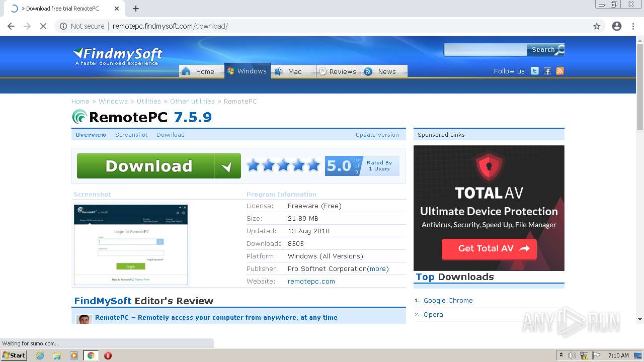
Task: Click the browser address bar URL
Action: (x=170, y=26)
